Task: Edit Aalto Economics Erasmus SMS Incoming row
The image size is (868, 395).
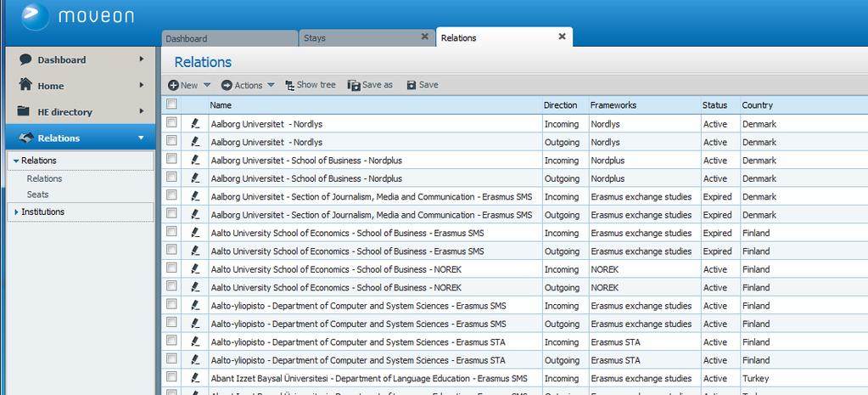Action: [x=195, y=233]
